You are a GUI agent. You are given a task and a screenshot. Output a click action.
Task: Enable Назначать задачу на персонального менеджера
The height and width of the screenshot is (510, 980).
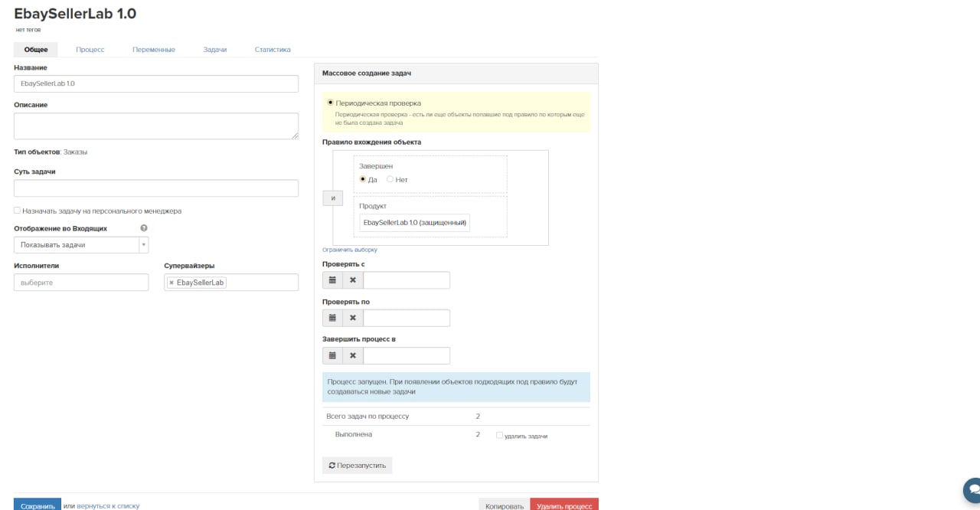pyautogui.click(x=17, y=211)
